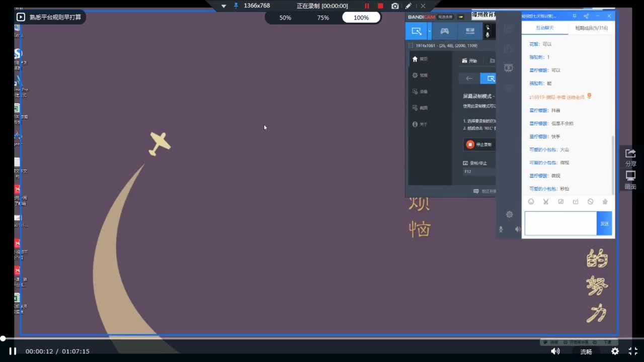Open the emoji picker in chat
Image resolution: width=644 pixels, height=362 pixels.
(531, 202)
